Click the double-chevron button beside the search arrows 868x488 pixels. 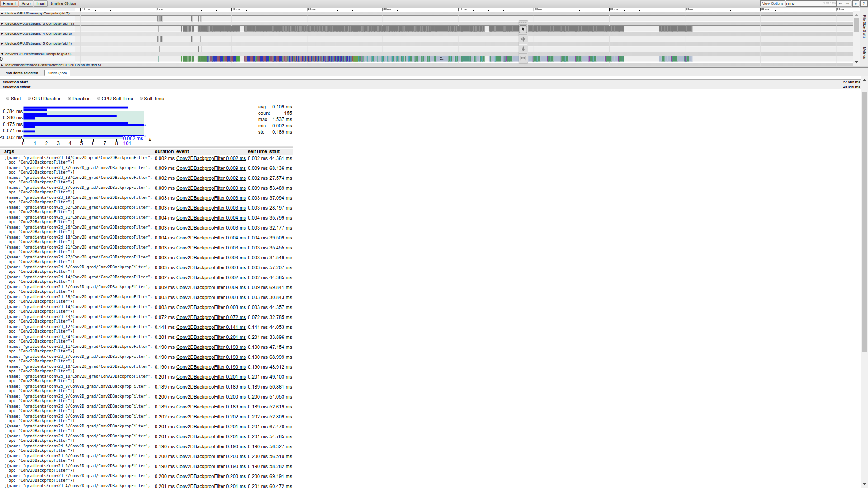coord(855,4)
